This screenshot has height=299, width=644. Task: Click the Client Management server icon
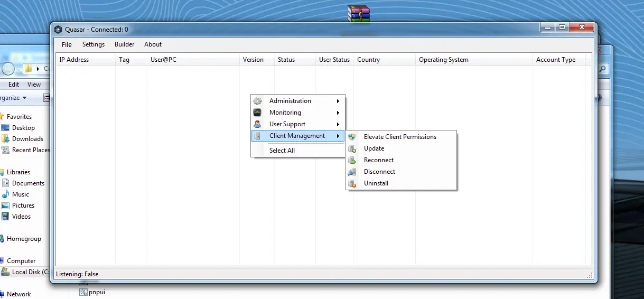[x=257, y=136]
